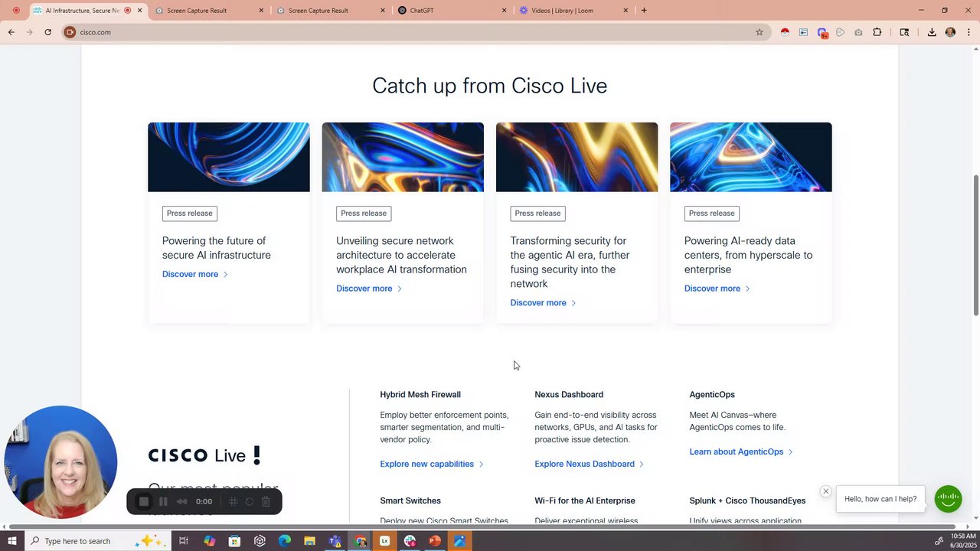
Task: Close the ChatGPT tab
Action: pyautogui.click(x=504, y=11)
